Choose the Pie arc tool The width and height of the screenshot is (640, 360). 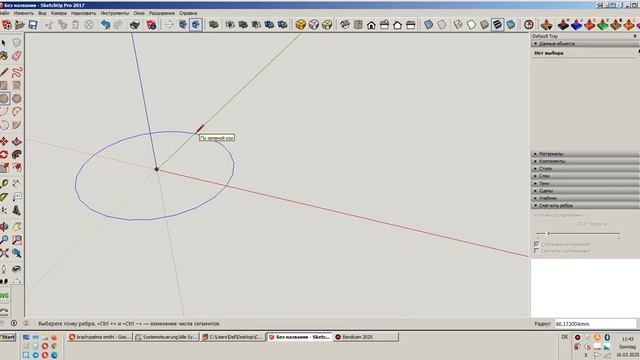click(17, 125)
